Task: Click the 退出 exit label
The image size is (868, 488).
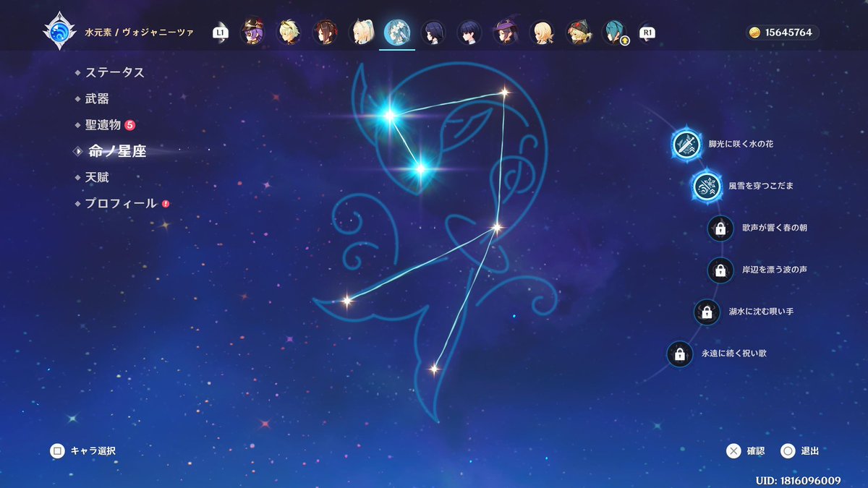Action: [x=810, y=451]
